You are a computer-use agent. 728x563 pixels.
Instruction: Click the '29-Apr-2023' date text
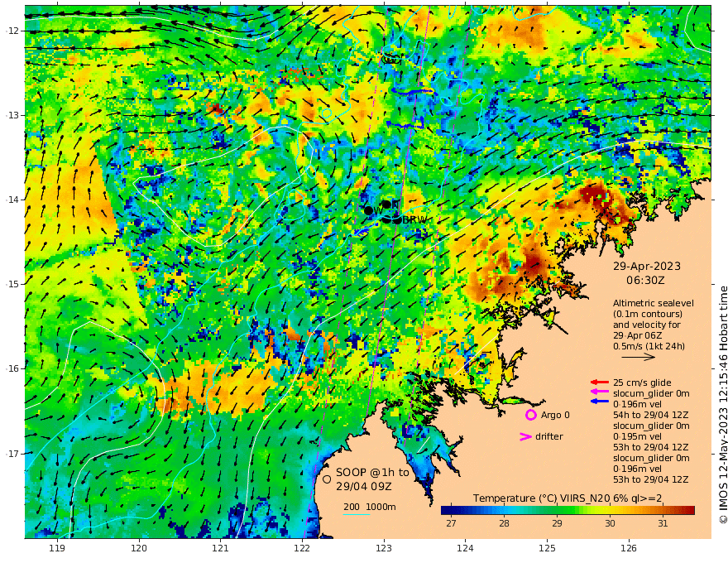(647, 267)
